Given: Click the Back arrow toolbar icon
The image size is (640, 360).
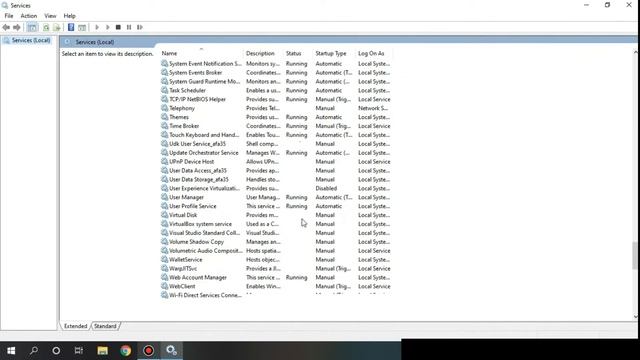Looking at the screenshot, I should [6, 27].
